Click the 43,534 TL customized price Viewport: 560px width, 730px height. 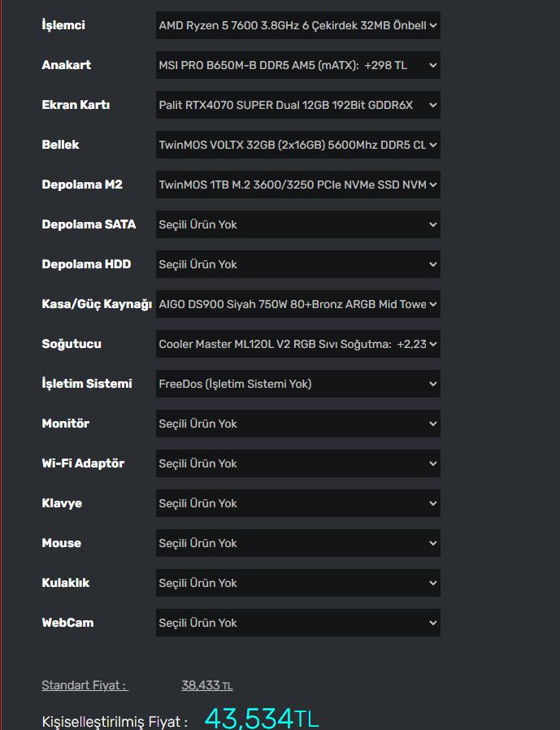tap(261, 718)
